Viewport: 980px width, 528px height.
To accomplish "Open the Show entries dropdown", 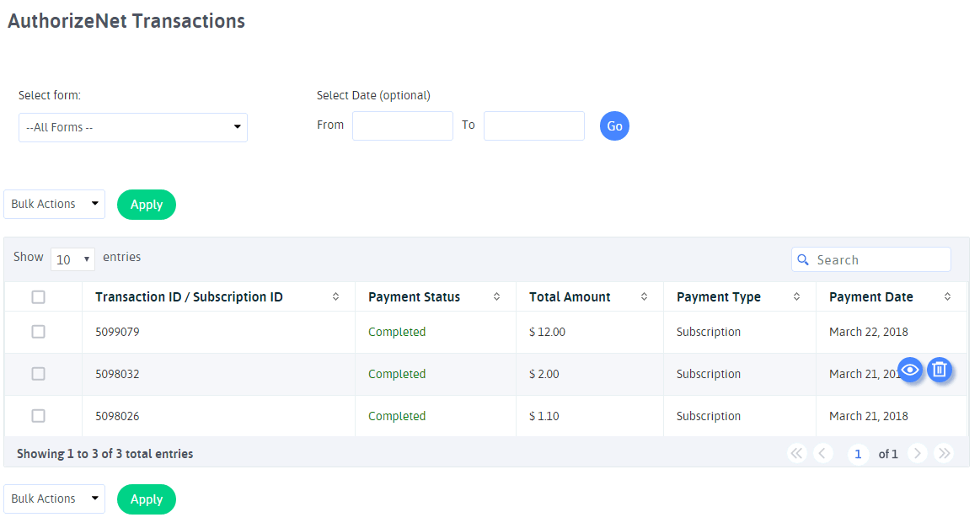I will pyautogui.click(x=72, y=259).
